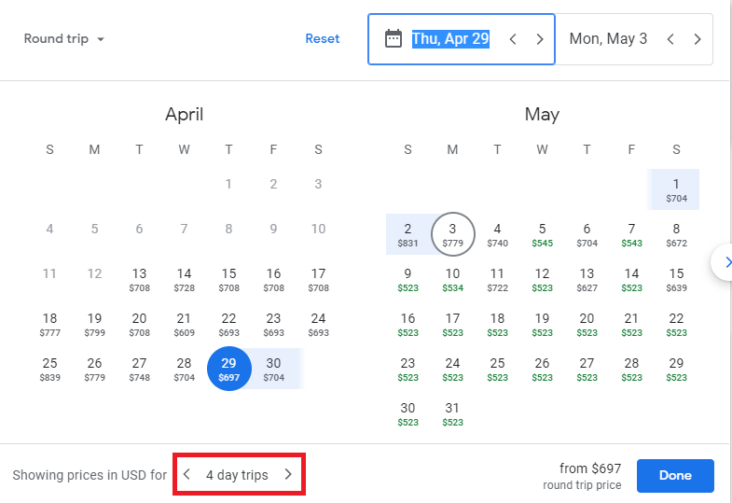
Task: Choose April 13 at $708
Action: [139, 280]
